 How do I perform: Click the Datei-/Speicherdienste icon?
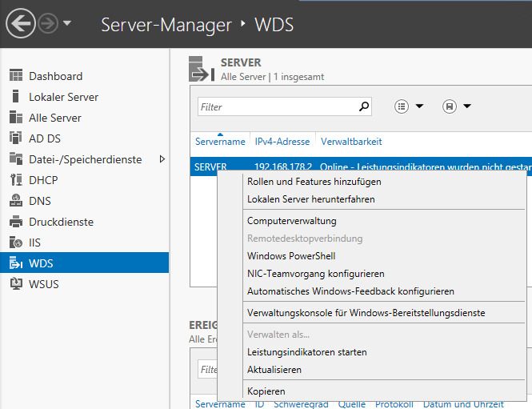click(x=16, y=158)
